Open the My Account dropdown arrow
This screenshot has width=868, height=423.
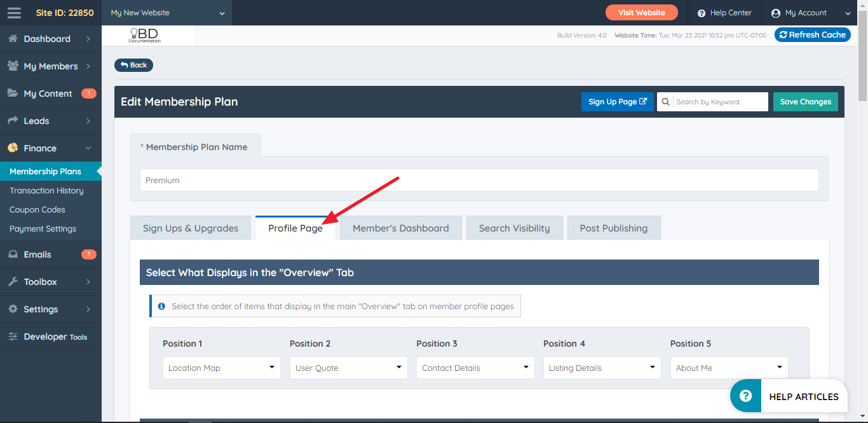(x=848, y=13)
